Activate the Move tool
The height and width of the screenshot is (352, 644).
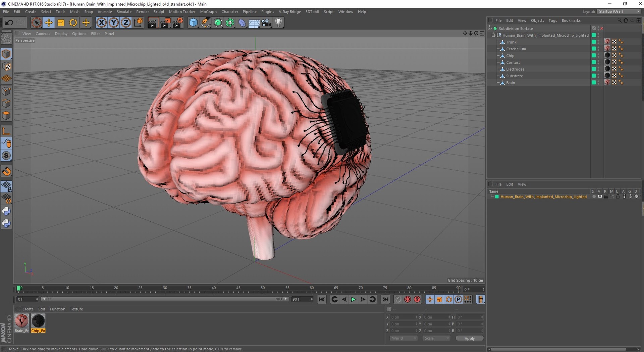(49, 23)
